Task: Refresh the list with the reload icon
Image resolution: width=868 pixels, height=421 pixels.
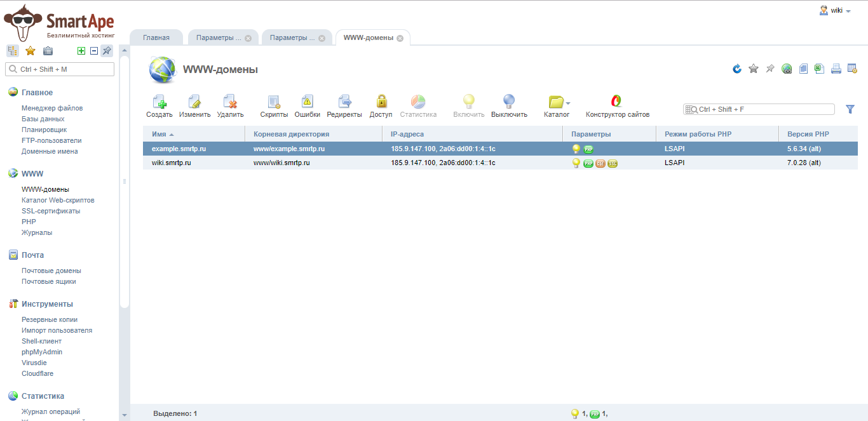Action: click(x=737, y=69)
